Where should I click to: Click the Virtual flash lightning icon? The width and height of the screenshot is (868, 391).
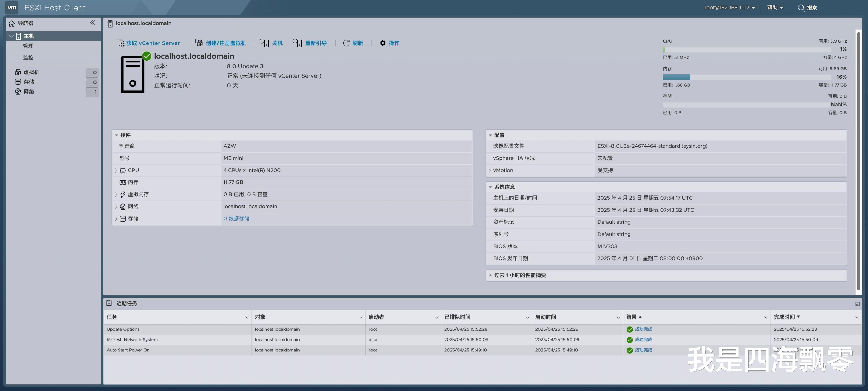point(123,195)
